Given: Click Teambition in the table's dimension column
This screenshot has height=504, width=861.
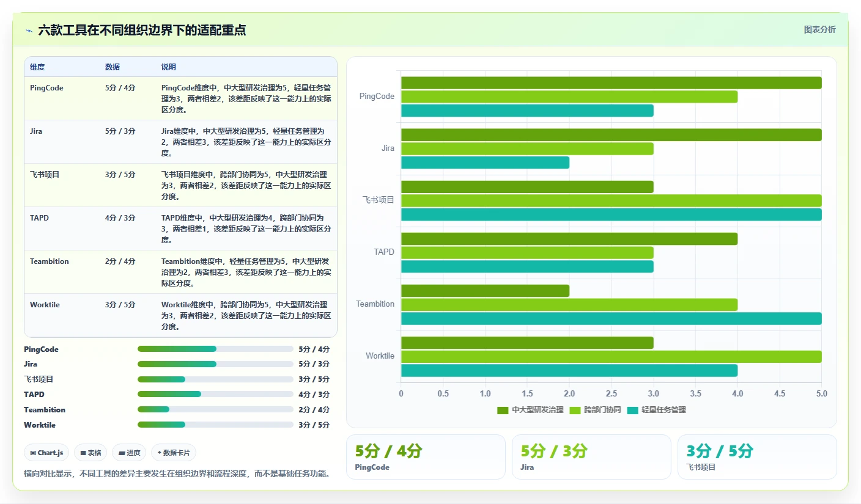Looking at the screenshot, I should (50, 261).
